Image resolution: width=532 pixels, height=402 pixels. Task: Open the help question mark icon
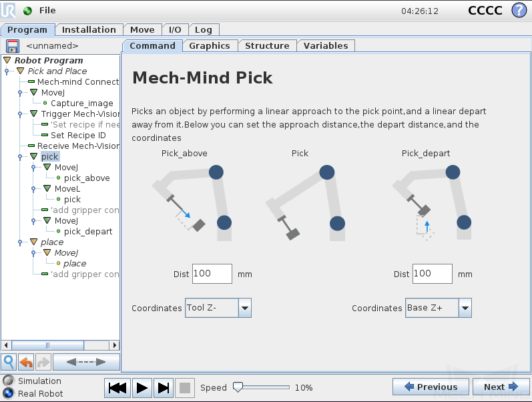(x=519, y=10)
